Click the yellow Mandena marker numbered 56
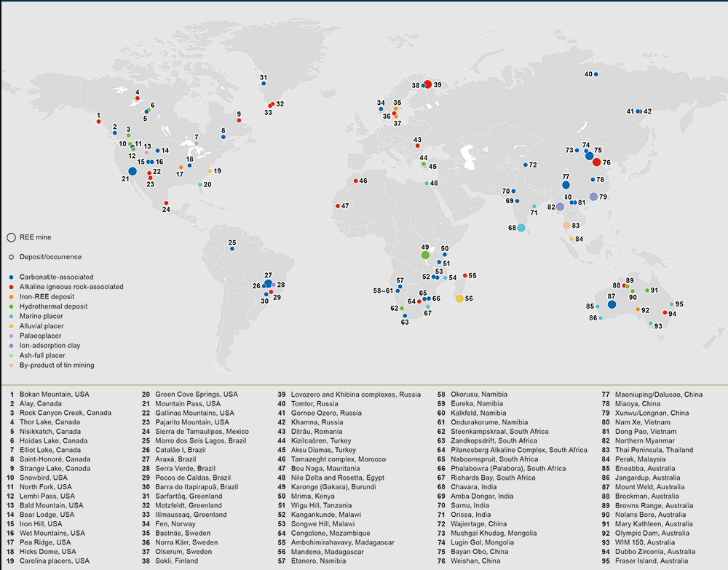The width and height of the screenshot is (728, 570). [x=459, y=298]
